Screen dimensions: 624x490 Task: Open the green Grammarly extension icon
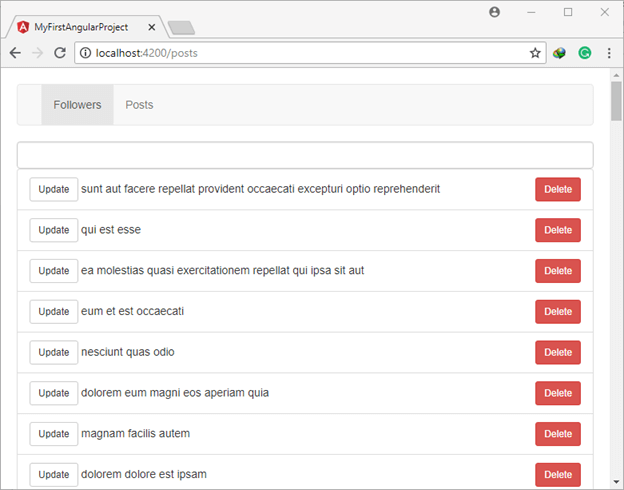(x=585, y=53)
